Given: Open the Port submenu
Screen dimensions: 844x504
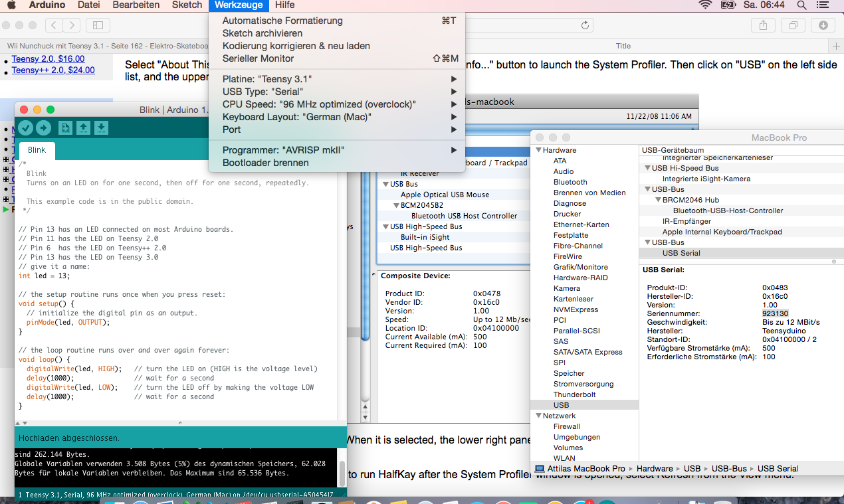Looking at the screenshot, I should 337,129.
